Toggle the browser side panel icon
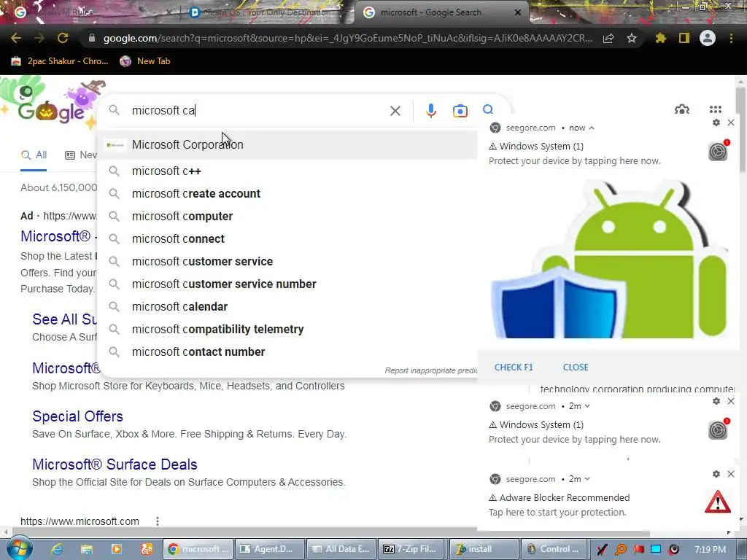This screenshot has height=560, width=747. click(684, 38)
